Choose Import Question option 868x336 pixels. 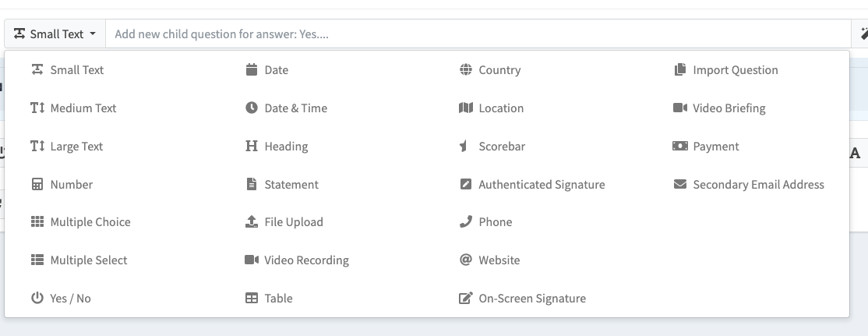pyautogui.click(x=735, y=70)
